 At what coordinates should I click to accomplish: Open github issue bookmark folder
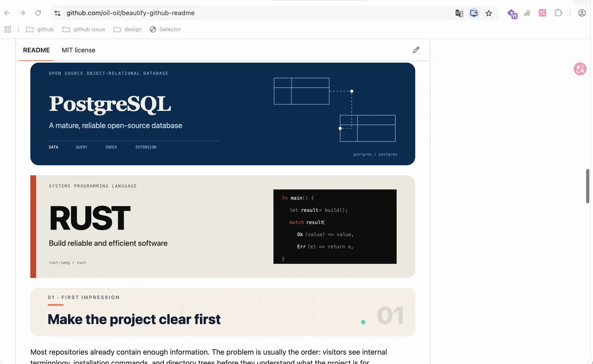click(84, 29)
